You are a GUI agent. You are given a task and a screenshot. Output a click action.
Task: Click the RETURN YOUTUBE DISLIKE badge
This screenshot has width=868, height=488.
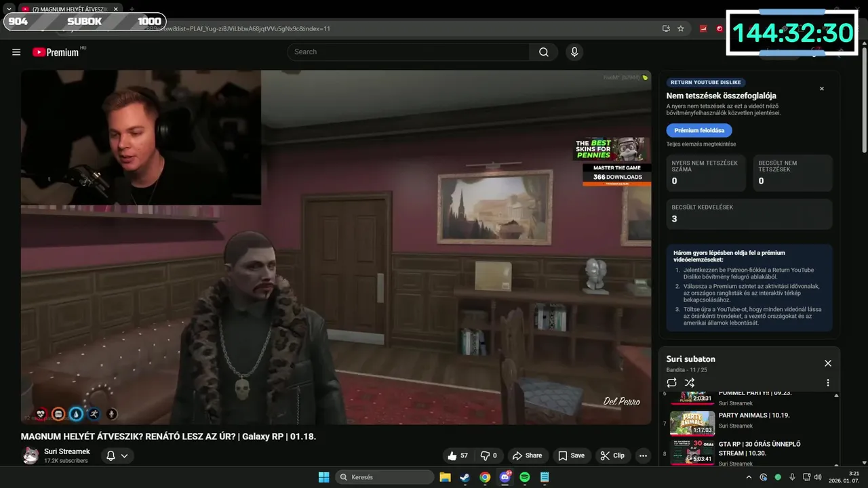[705, 82]
